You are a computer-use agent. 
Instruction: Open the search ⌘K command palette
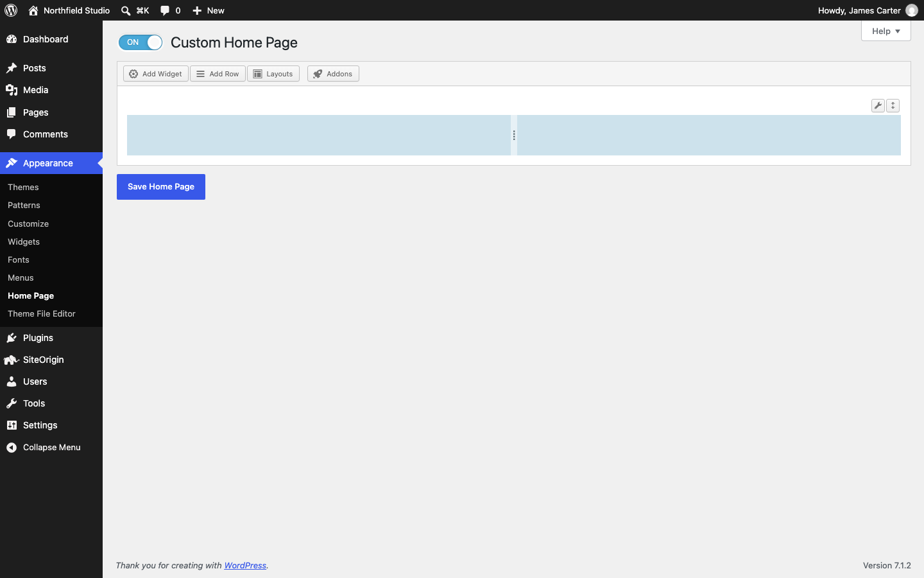click(135, 10)
